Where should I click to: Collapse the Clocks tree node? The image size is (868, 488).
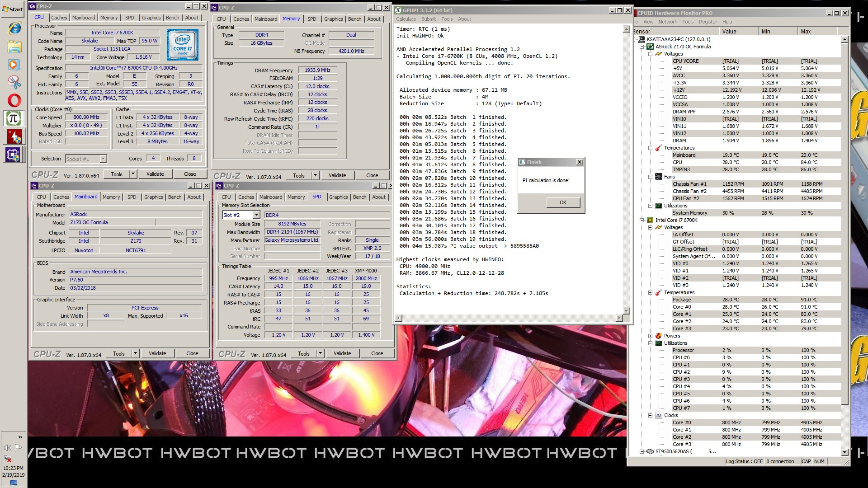651,415
